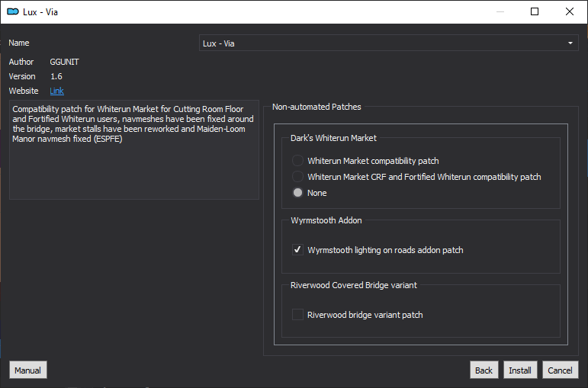The height and width of the screenshot is (388, 588).
Task: Click the Manual button
Action: click(28, 370)
